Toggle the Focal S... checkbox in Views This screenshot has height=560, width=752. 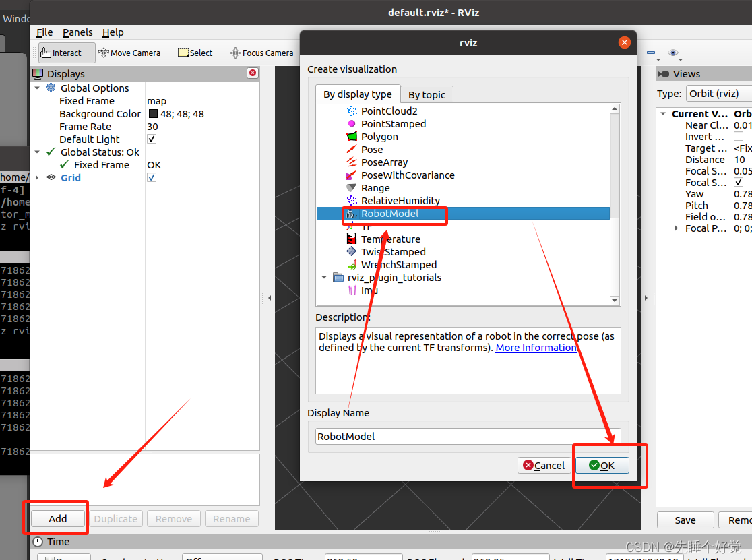point(739,182)
